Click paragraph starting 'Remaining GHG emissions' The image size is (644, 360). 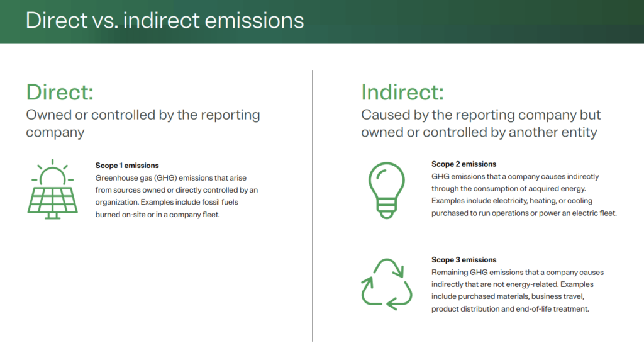click(x=518, y=291)
